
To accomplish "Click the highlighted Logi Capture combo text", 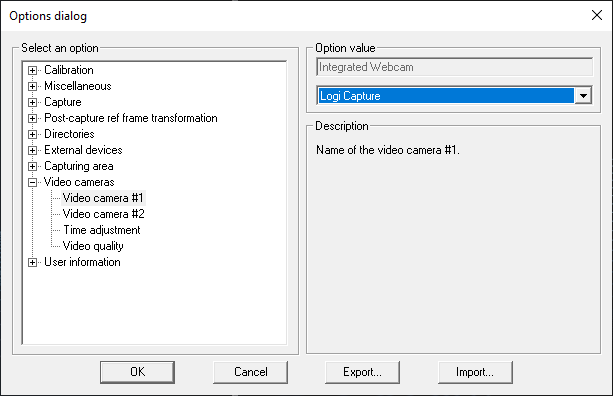I will pos(446,96).
